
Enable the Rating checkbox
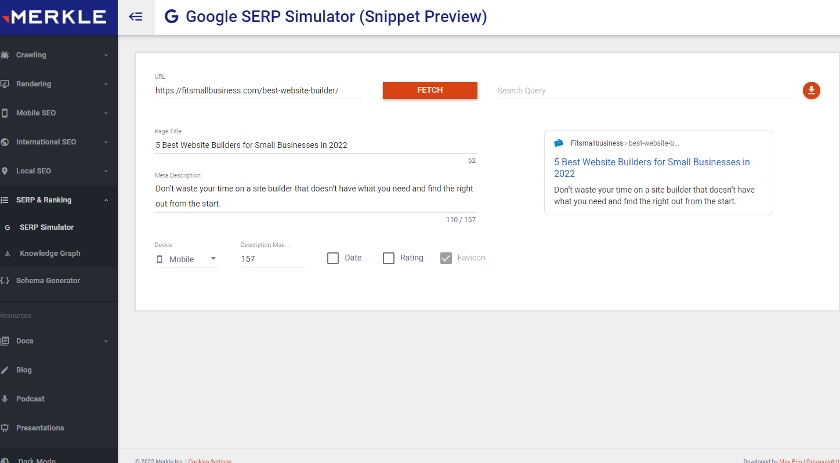click(389, 258)
